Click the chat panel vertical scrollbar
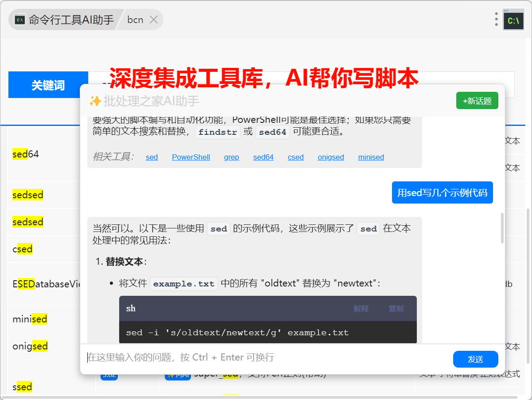Viewport: 532px width, 400px height. [x=502, y=228]
